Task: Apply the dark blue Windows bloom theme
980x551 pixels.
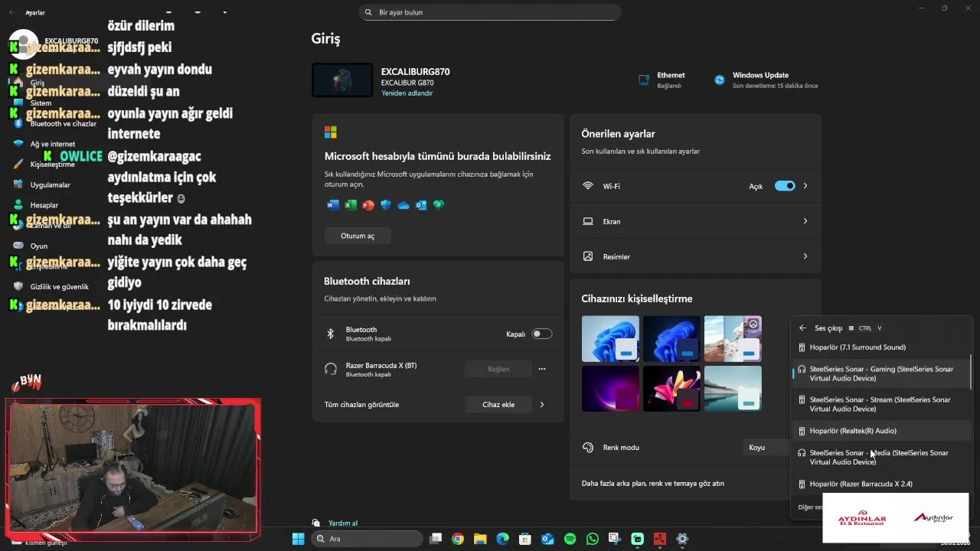Action: [671, 338]
